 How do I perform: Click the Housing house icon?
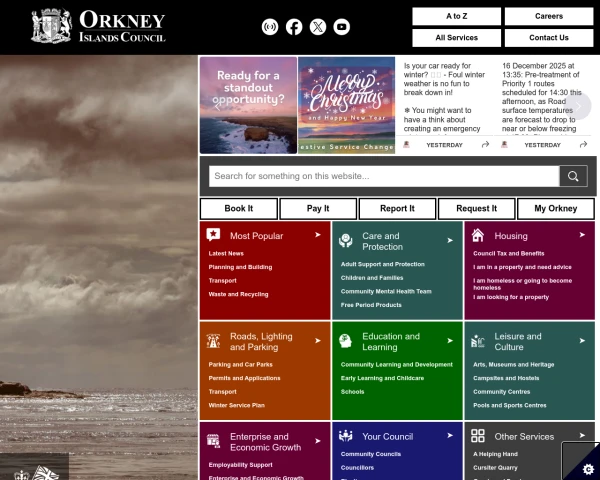pyautogui.click(x=478, y=235)
